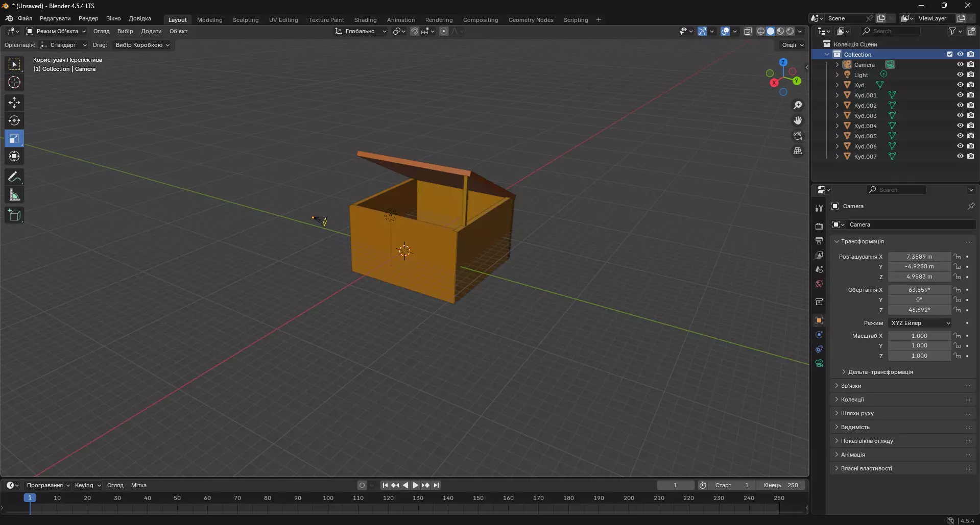
Task: Click the Розташування X value field
Action: click(x=919, y=257)
